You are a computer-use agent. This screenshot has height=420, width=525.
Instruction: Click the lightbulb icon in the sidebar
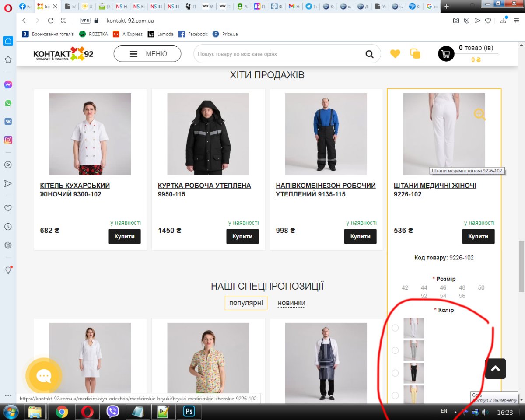8,270
